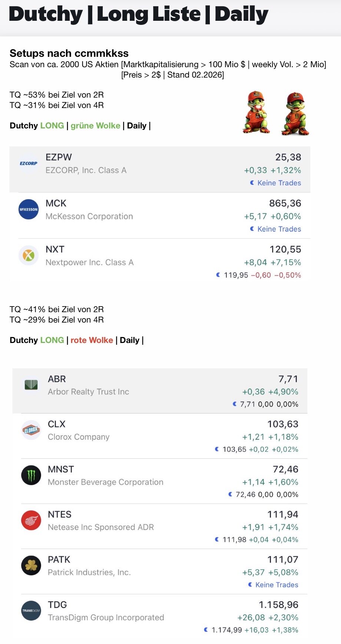
Task: Open the 'Keine Trades' link under MCK
Action: (x=279, y=229)
